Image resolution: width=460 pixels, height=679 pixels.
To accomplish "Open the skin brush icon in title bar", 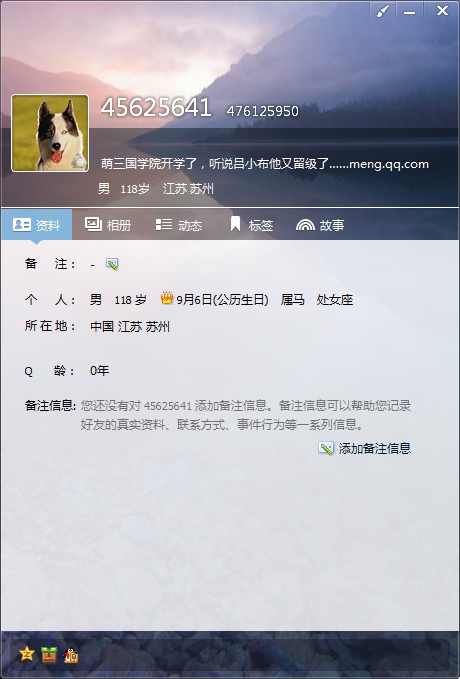I will 382,11.
